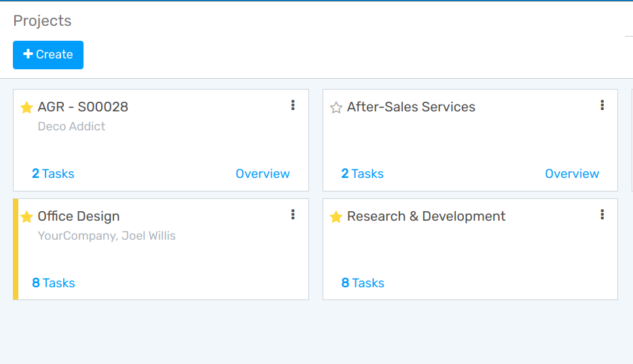The height and width of the screenshot is (364, 633).
Task: Open the Office Design project title
Action: pos(79,217)
